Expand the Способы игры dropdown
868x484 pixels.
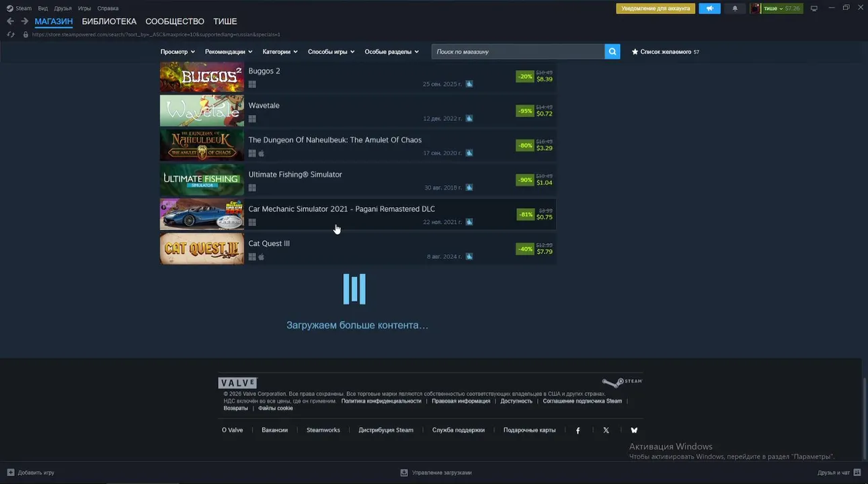pos(331,52)
